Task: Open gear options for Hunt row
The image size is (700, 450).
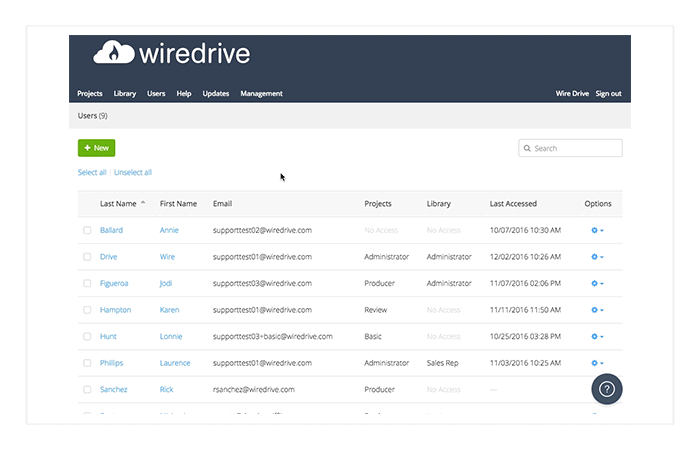Action: tap(597, 337)
